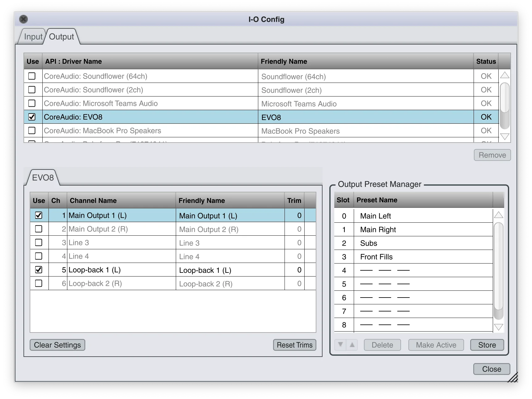This screenshot has width=532, height=399.
Task: Click the device list scroll-up arrow
Action: [x=505, y=75]
